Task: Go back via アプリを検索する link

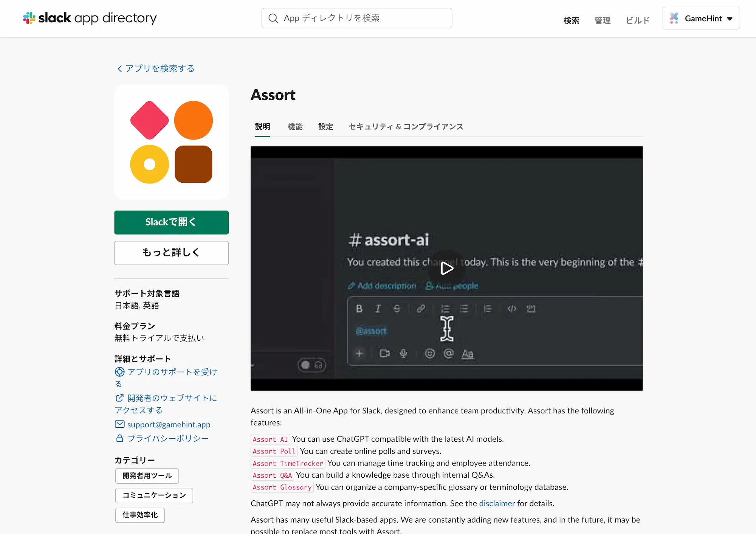Action: tap(156, 68)
